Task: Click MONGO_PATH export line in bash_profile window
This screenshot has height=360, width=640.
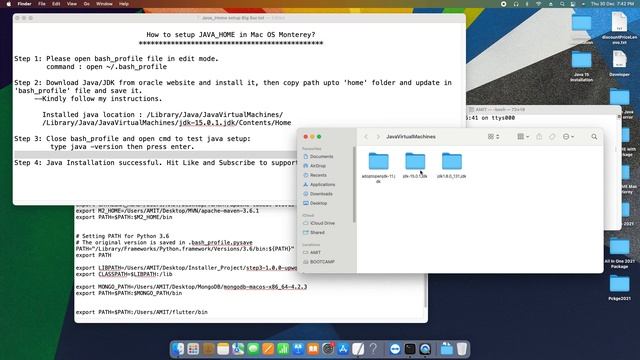Action: (x=191, y=287)
